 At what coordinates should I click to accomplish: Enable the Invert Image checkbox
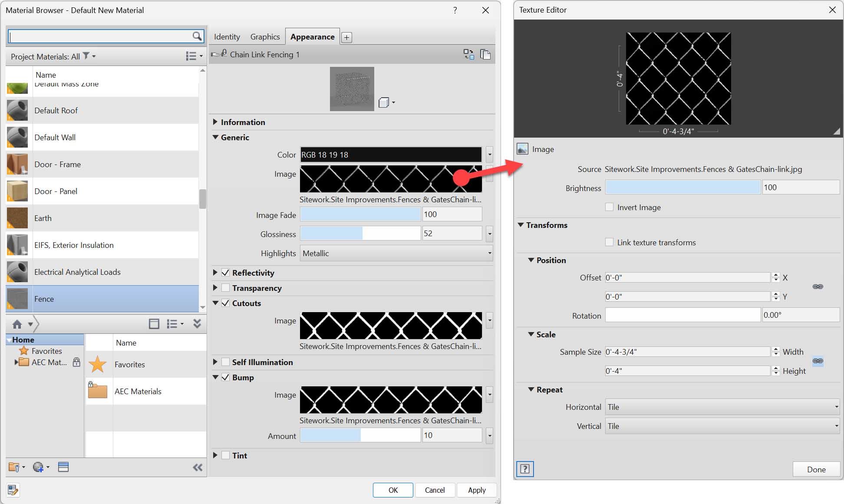(610, 207)
